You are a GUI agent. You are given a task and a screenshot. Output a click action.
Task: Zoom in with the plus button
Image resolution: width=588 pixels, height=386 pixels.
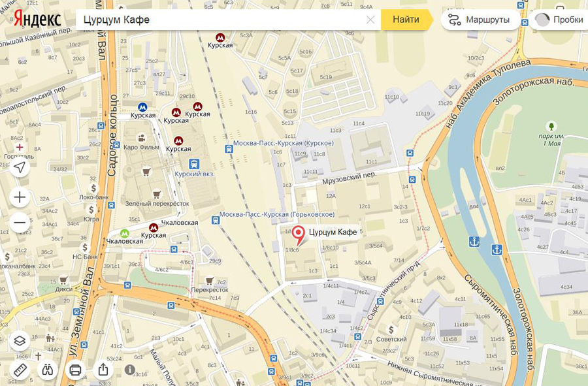point(20,197)
